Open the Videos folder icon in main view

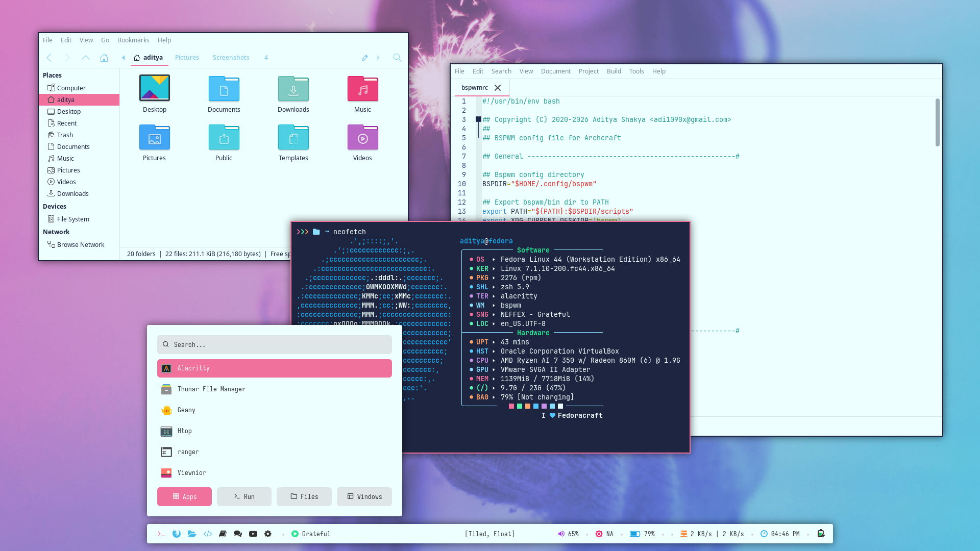[x=363, y=137]
